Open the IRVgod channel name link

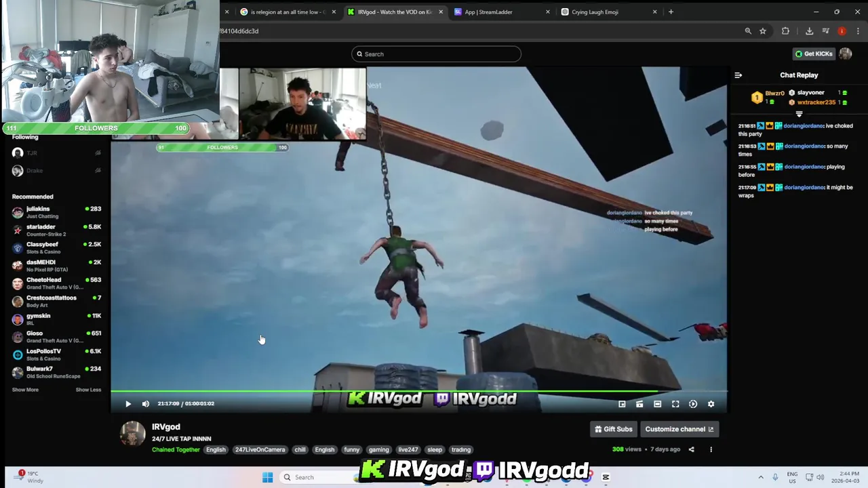[166, 427]
